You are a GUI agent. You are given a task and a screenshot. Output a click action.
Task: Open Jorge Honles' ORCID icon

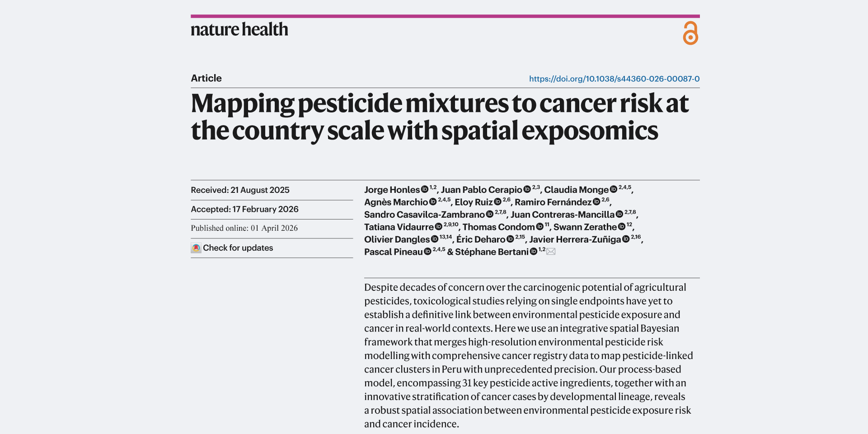pos(425,190)
